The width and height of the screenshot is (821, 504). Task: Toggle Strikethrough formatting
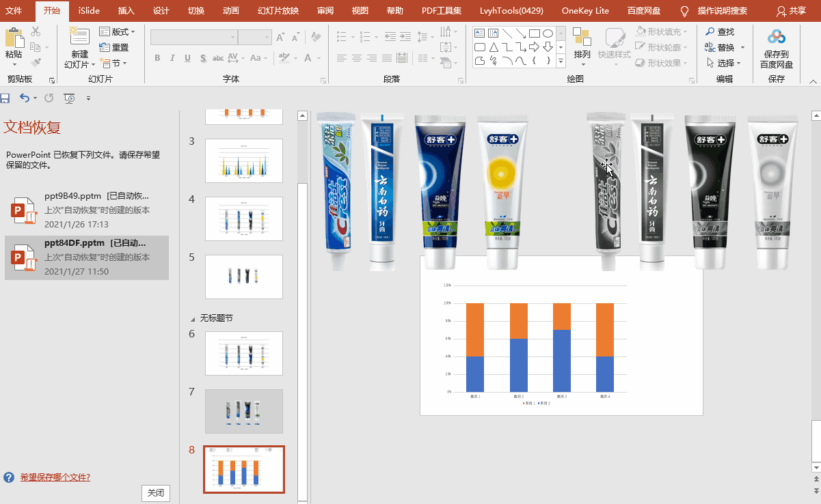coord(217,59)
